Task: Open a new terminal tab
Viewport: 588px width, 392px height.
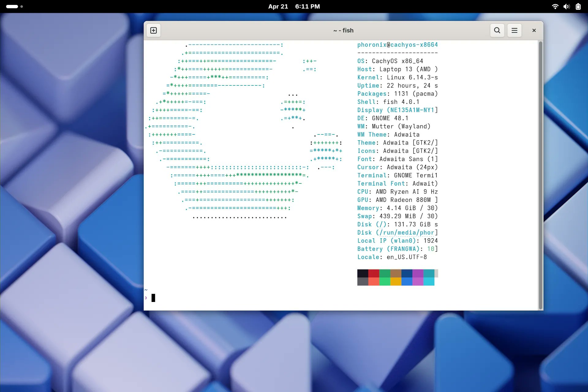Action: click(153, 30)
